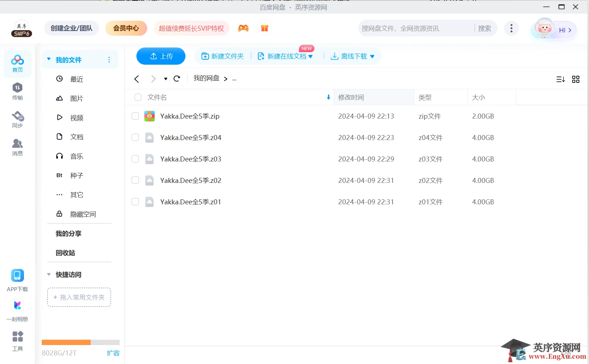Open 回收站 recycle bin
This screenshot has height=364, width=589.
[65, 253]
